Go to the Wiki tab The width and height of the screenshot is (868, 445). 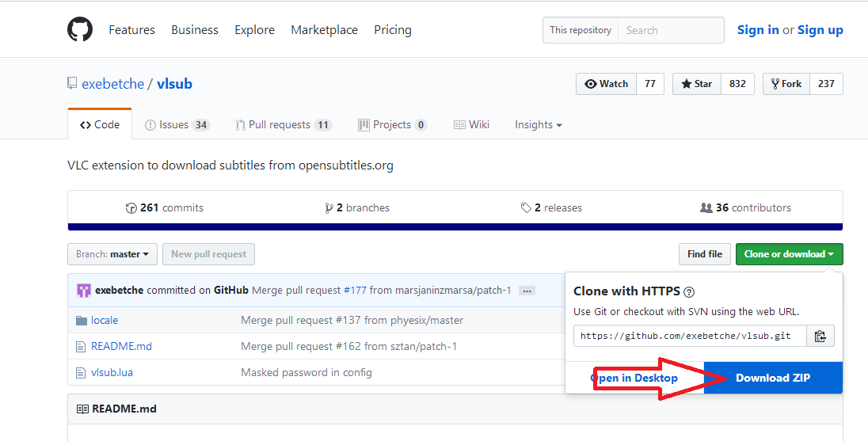pyautogui.click(x=472, y=124)
